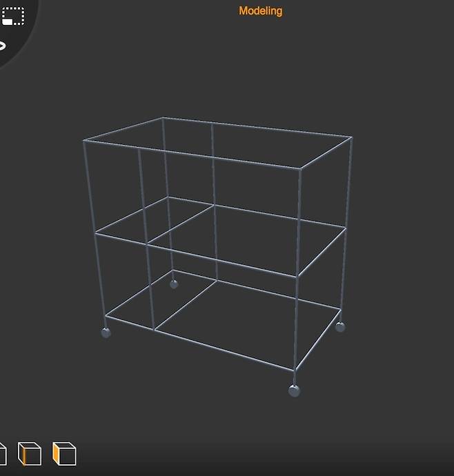The image size is (454, 476).
Task: Select the cross divider bar on the bottom shelf
Action: click(186, 305)
